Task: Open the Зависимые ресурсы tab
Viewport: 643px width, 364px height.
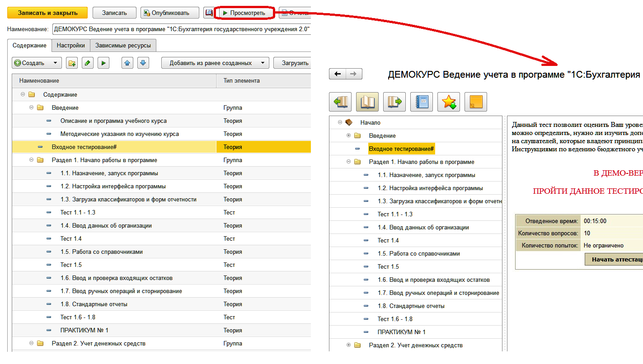Action: 123,45
